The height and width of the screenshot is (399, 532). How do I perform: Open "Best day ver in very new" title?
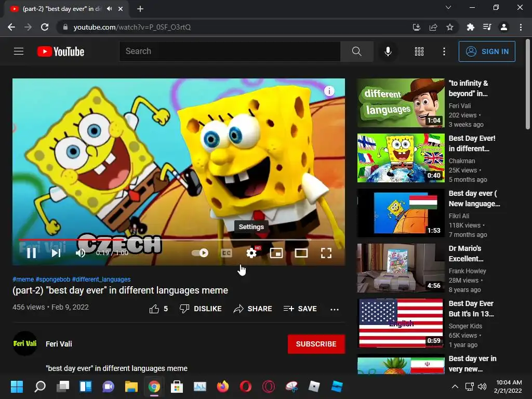point(472,364)
